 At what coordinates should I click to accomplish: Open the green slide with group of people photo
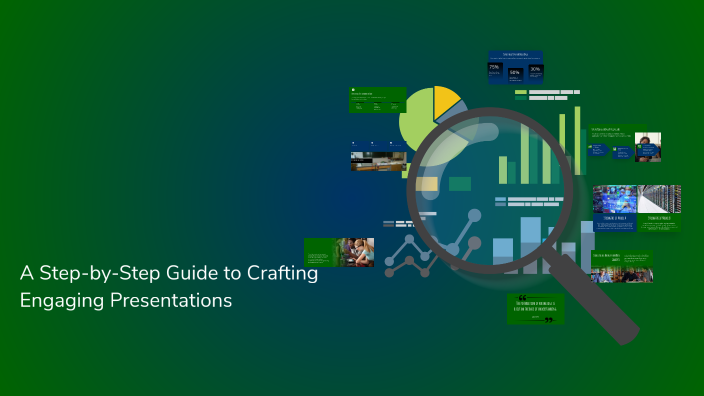point(622,267)
